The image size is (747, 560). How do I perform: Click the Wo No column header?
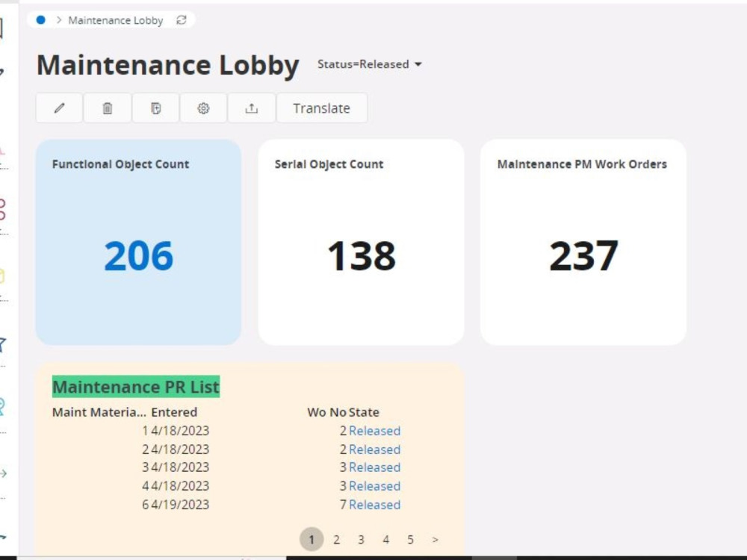click(x=327, y=412)
